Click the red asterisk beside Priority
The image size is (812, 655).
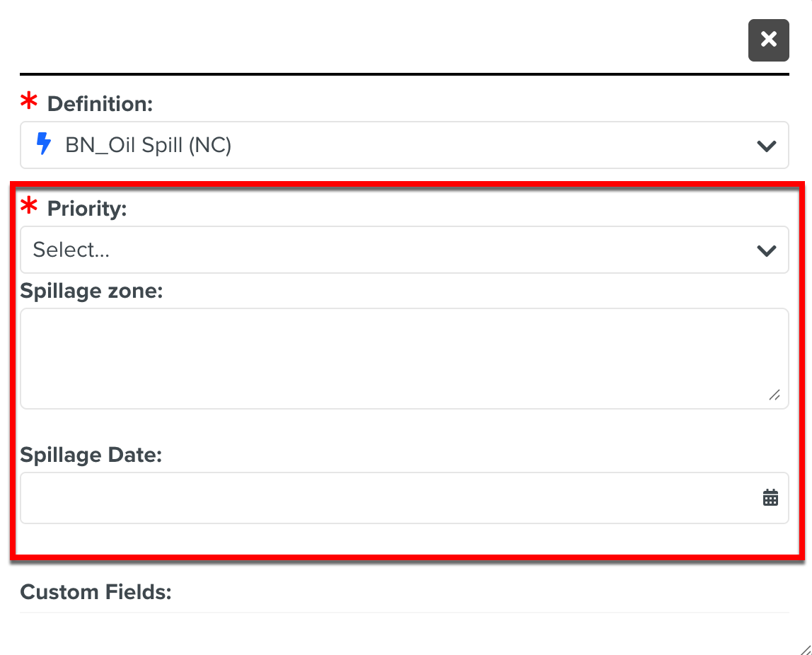(29, 208)
